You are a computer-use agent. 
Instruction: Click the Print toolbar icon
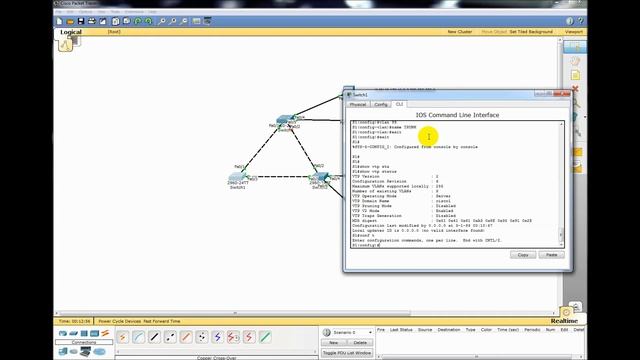point(92,21)
